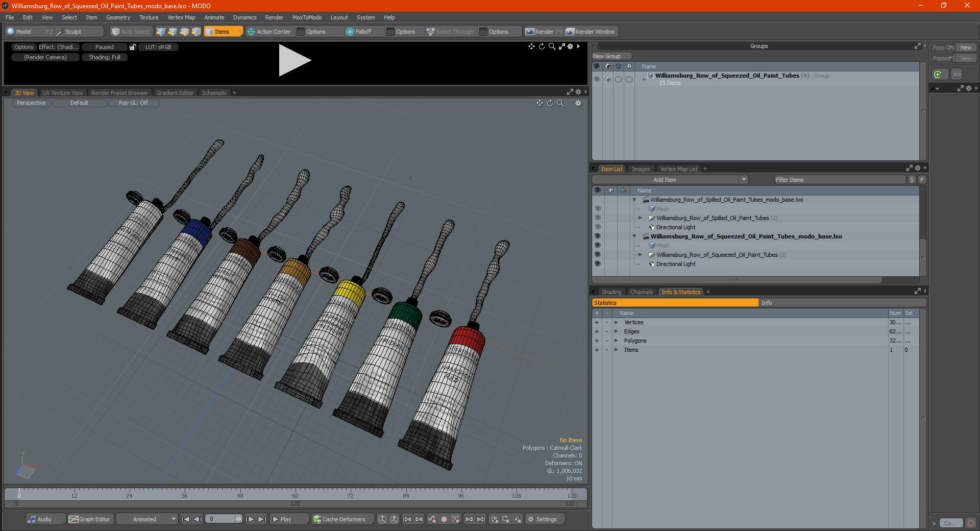Click preview zoom magnifier icon
Image resolution: width=980 pixels, height=531 pixels.
click(552, 46)
